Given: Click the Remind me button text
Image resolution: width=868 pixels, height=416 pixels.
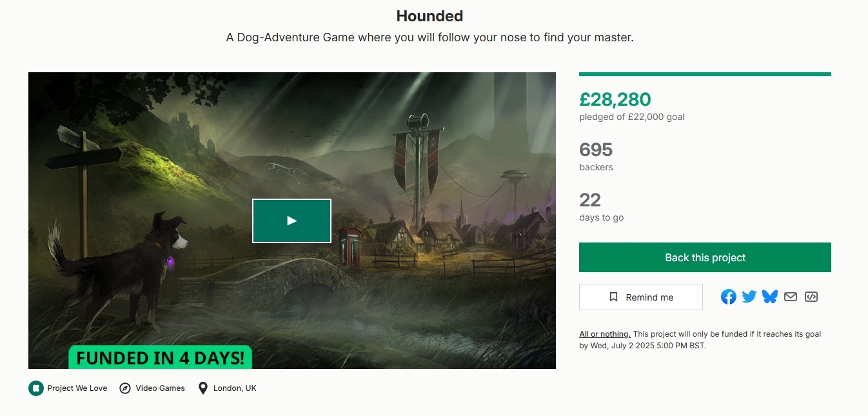Looking at the screenshot, I should (x=649, y=297).
